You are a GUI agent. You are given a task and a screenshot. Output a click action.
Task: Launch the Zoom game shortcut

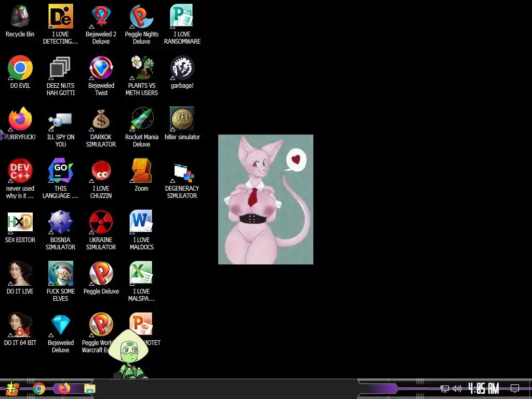click(x=141, y=170)
